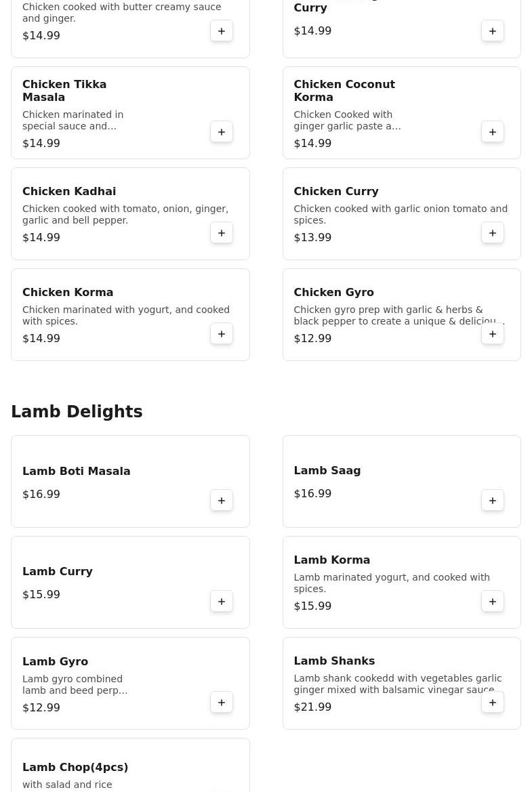Click the Lamb Korma description text
The width and height of the screenshot is (532, 792).
pyautogui.click(x=392, y=583)
